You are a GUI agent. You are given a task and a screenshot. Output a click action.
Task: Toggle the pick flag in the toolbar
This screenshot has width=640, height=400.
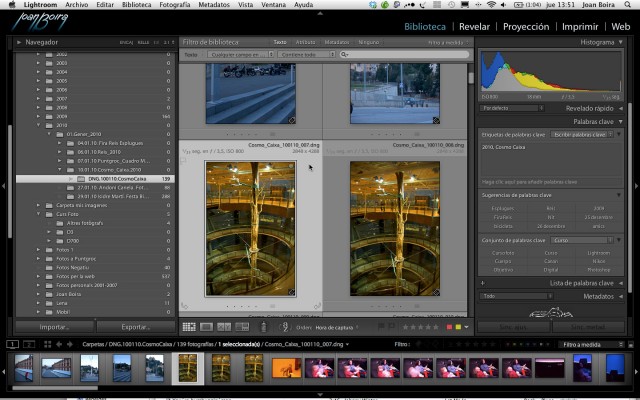tap(381, 327)
